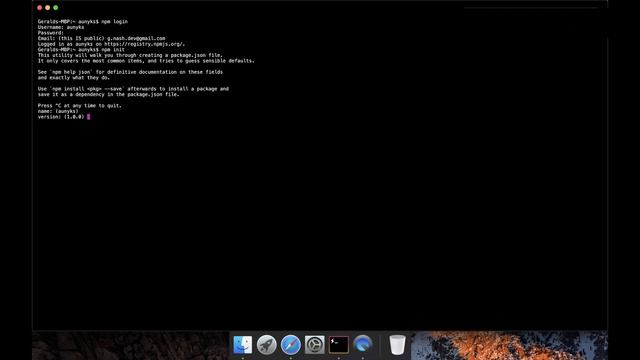This screenshot has width=640, height=360.
Task: Click the 'npm login' command line
Action: [x=83, y=21]
